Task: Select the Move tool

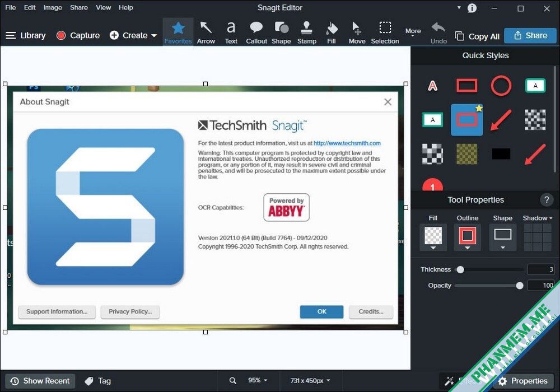Action: [x=357, y=32]
